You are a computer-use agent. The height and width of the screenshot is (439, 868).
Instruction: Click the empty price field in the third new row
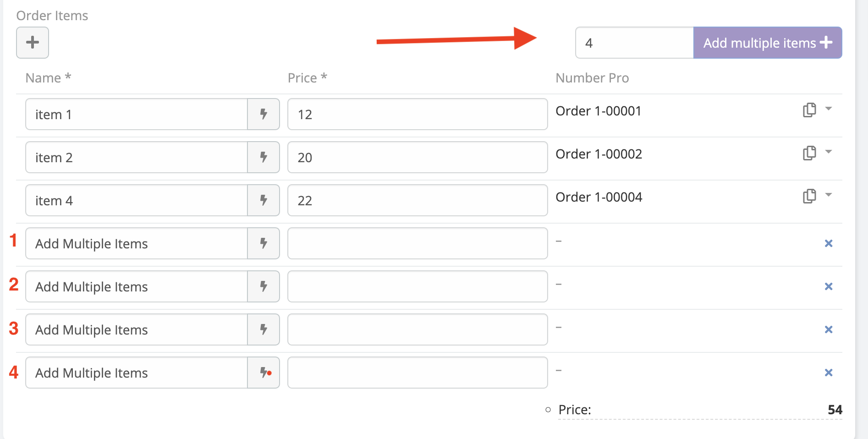(x=417, y=329)
